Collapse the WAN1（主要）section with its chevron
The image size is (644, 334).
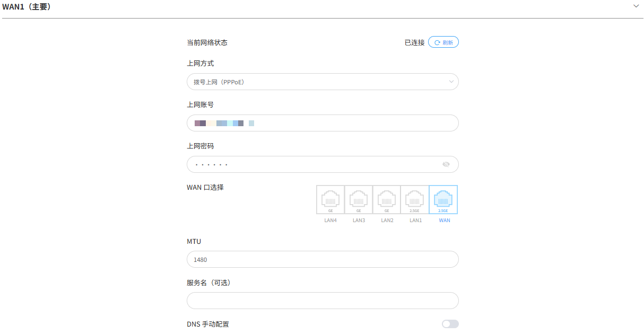636,5
